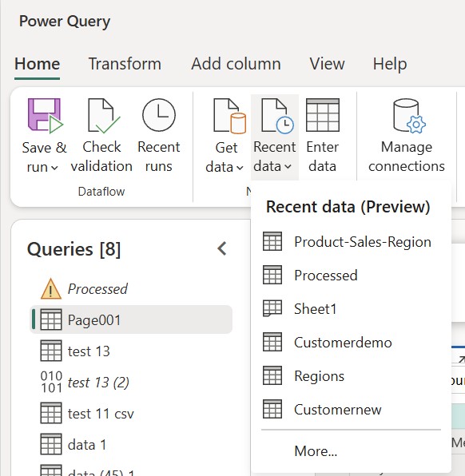Select the test 13 query

[x=131, y=351]
